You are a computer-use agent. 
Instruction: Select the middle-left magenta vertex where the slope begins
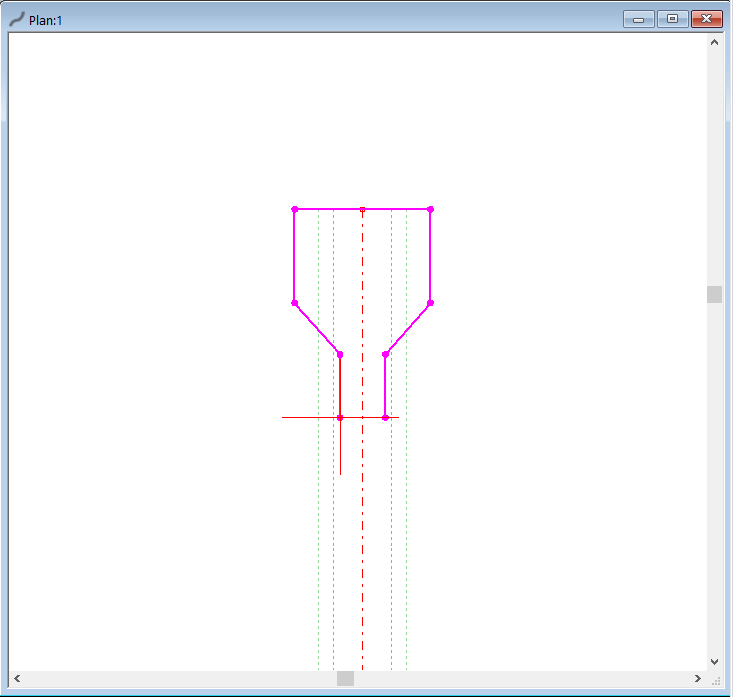[x=295, y=303]
